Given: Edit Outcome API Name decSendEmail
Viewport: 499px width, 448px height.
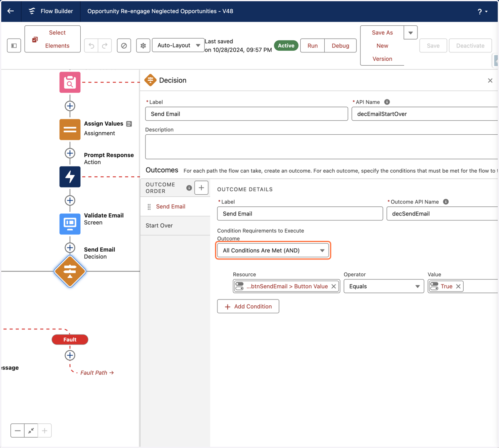Looking at the screenshot, I should tap(442, 214).
